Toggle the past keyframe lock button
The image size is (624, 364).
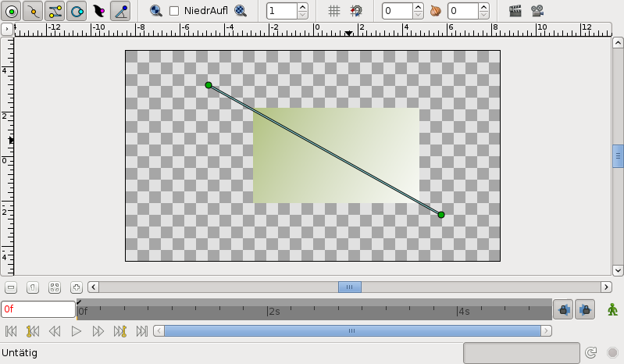563,309
